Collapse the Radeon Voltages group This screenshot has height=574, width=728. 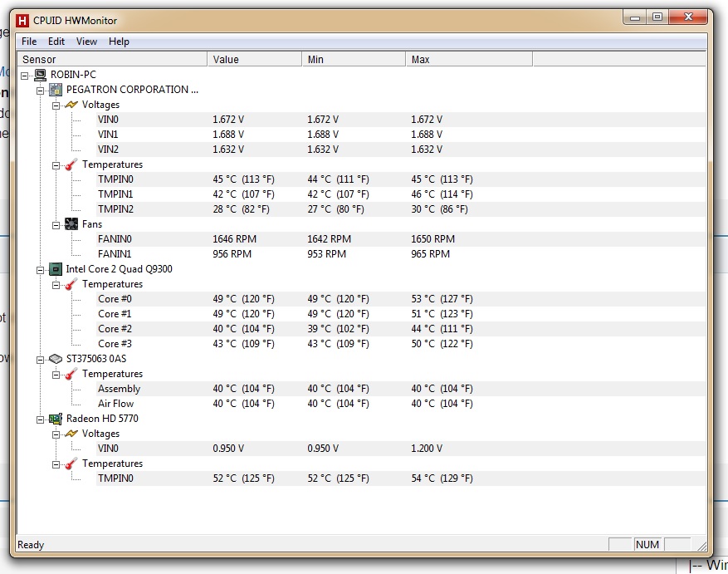(x=56, y=434)
